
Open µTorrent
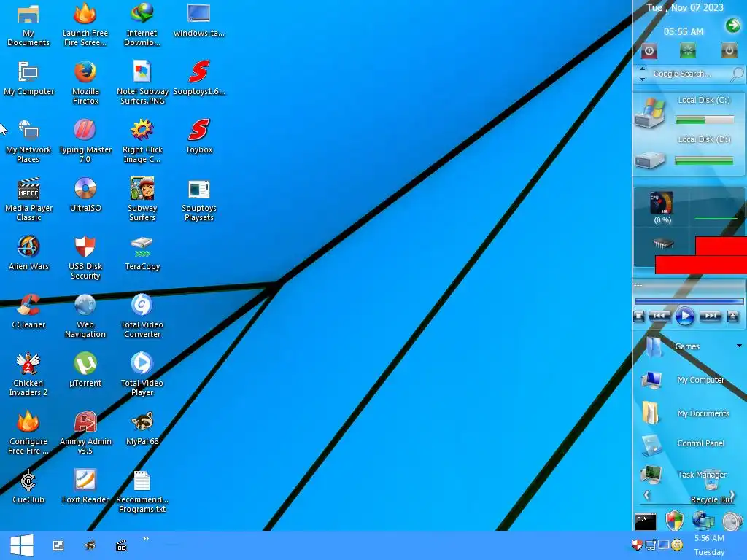click(x=85, y=370)
